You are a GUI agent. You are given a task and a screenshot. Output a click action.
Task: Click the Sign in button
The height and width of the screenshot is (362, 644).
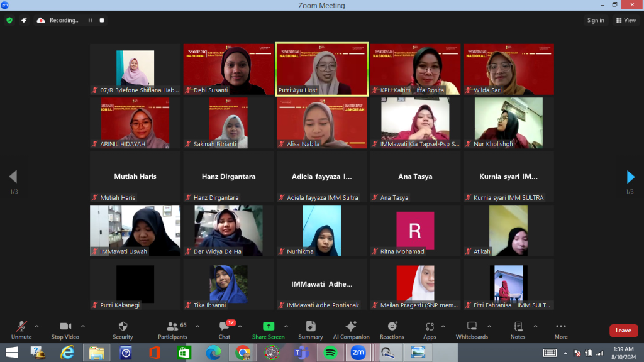596,20
